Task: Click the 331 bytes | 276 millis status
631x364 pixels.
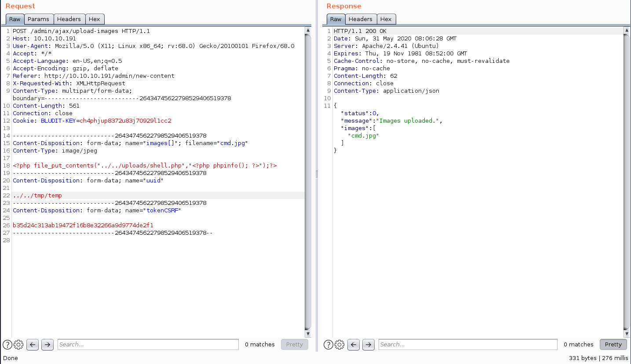Action: (x=598, y=358)
